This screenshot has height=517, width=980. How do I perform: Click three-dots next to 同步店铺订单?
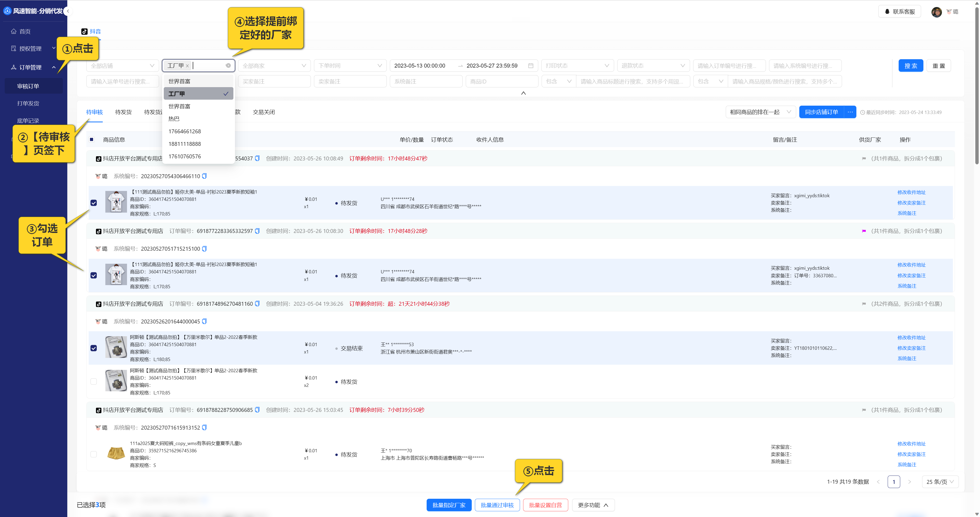pos(850,112)
